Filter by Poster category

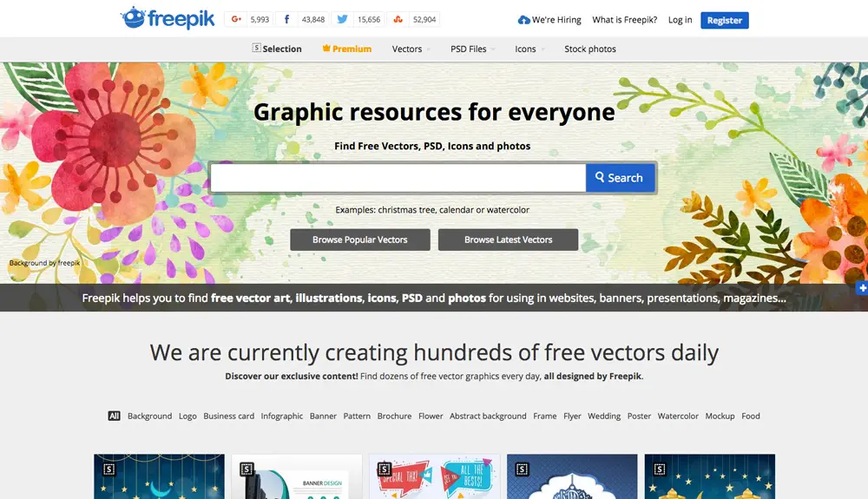pyautogui.click(x=639, y=416)
